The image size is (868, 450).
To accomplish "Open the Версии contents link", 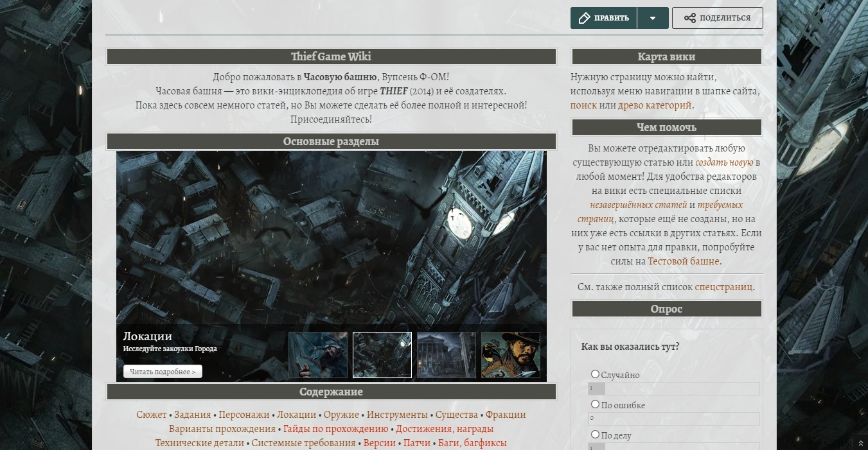I will pyautogui.click(x=380, y=443).
